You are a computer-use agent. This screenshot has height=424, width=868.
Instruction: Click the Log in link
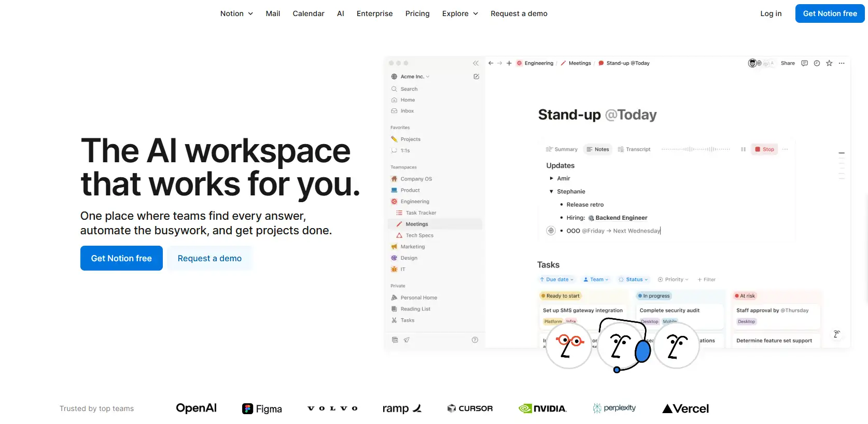pos(771,13)
